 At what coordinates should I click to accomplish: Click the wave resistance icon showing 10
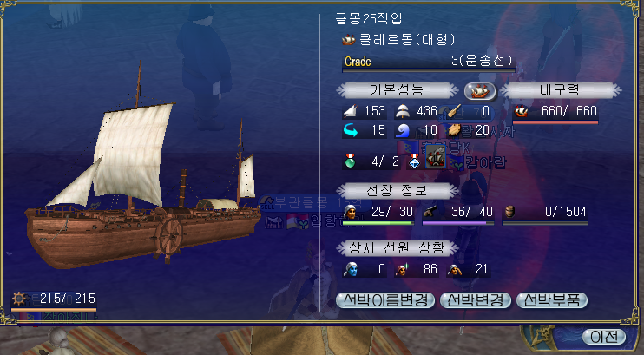[403, 131]
